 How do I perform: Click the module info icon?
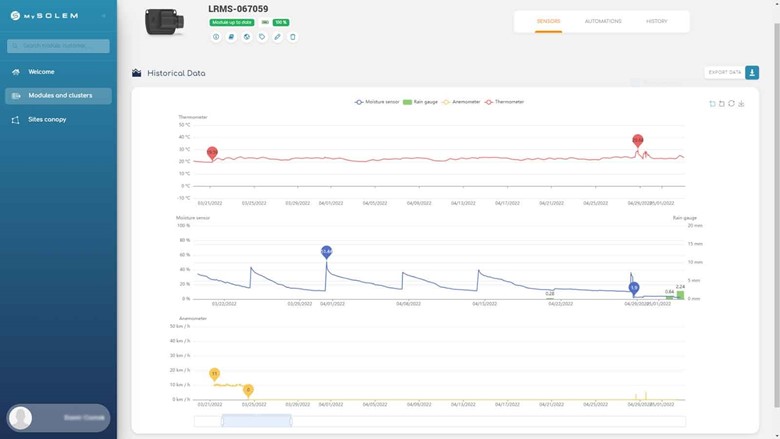coord(216,37)
